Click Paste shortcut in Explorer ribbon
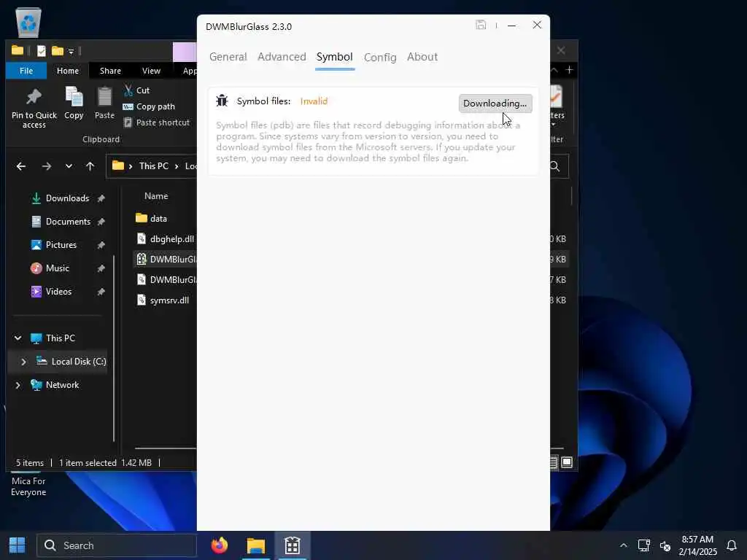The image size is (747, 560). tap(156, 122)
